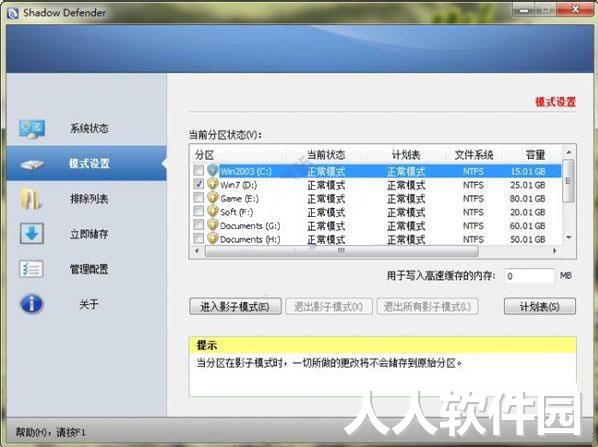Sort by the 当前状态 column header
Screen dimensions: 598x447
pyautogui.click(x=326, y=155)
